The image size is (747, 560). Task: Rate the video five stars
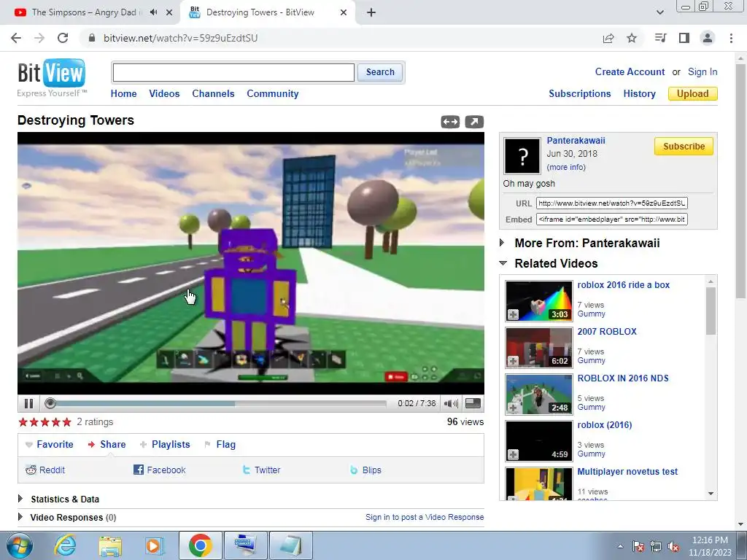pos(66,422)
